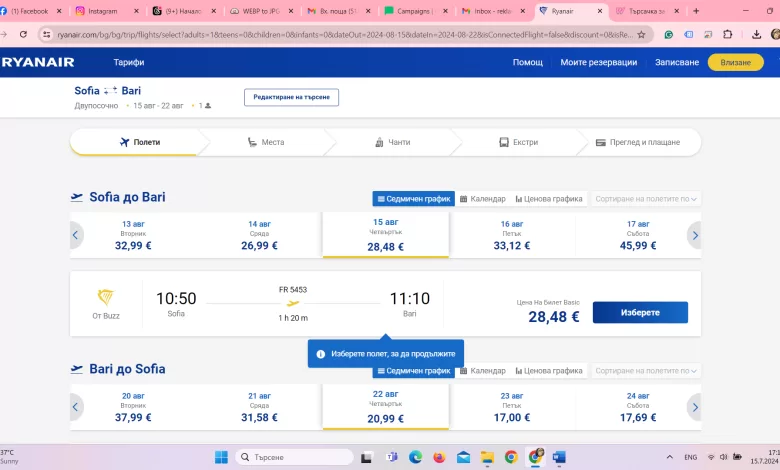
Task: Close the Facebook tab
Action: pos(59,11)
